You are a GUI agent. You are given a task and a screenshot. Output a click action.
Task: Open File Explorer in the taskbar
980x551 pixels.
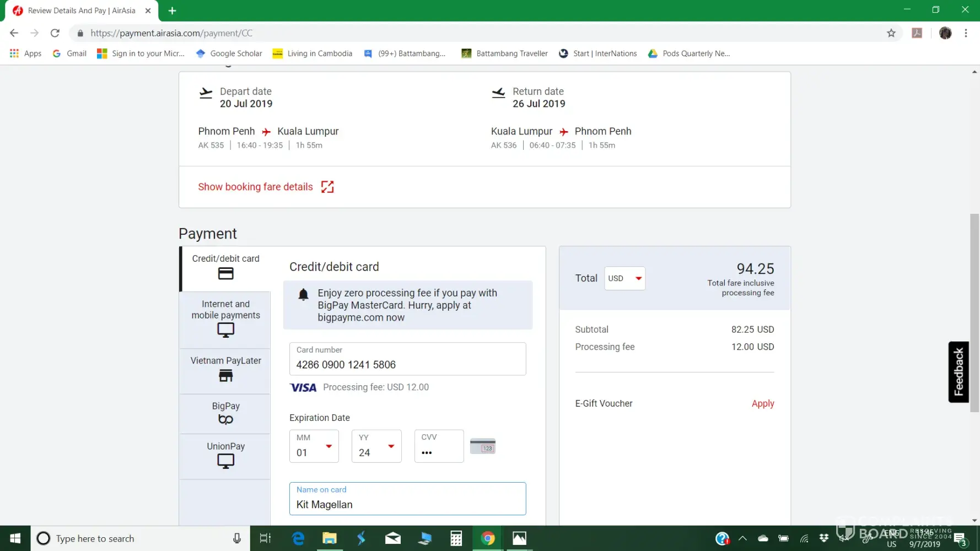330,538
